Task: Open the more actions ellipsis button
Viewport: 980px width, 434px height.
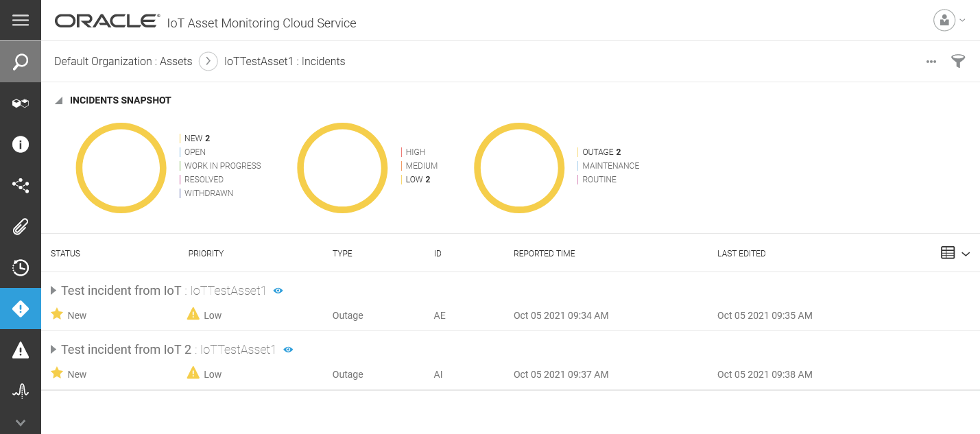Action: [x=931, y=62]
